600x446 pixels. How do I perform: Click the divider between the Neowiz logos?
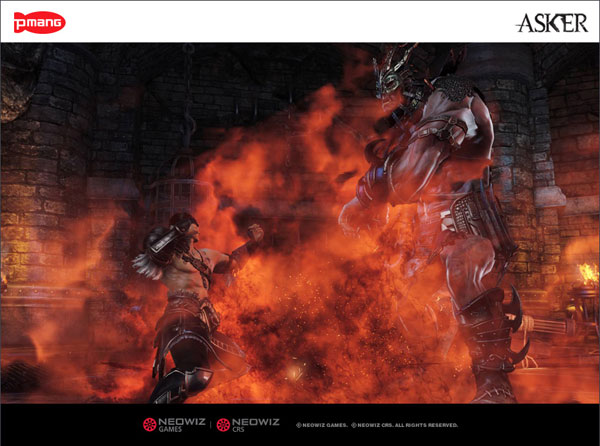[210, 424]
